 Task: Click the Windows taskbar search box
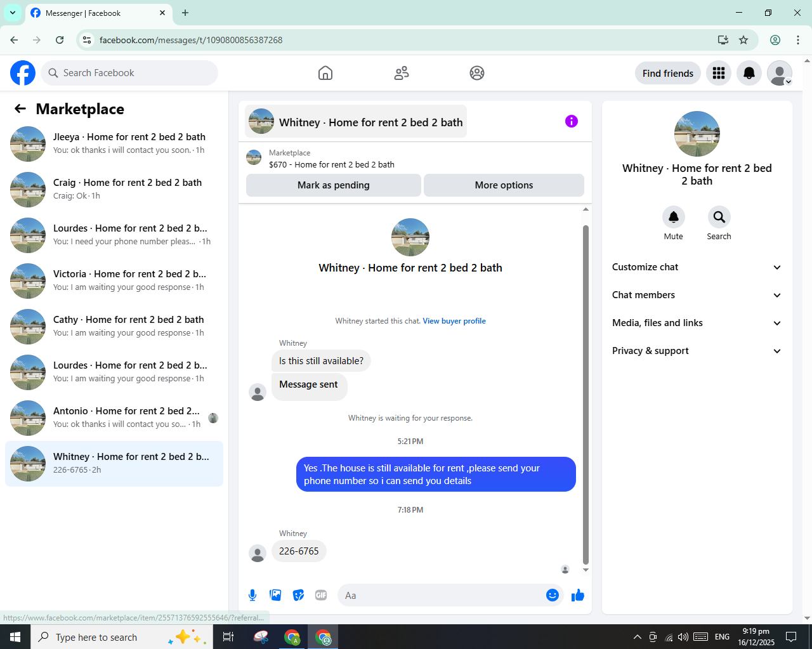(121, 637)
